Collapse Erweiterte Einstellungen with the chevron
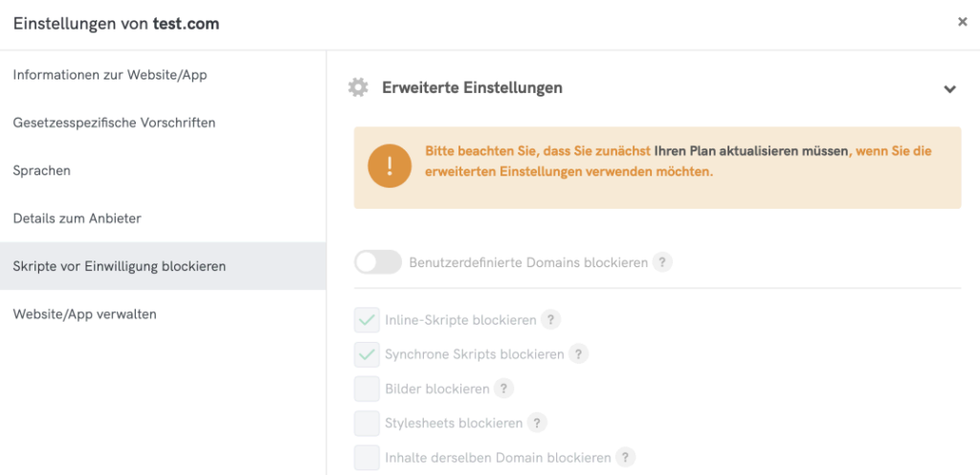 (949, 89)
